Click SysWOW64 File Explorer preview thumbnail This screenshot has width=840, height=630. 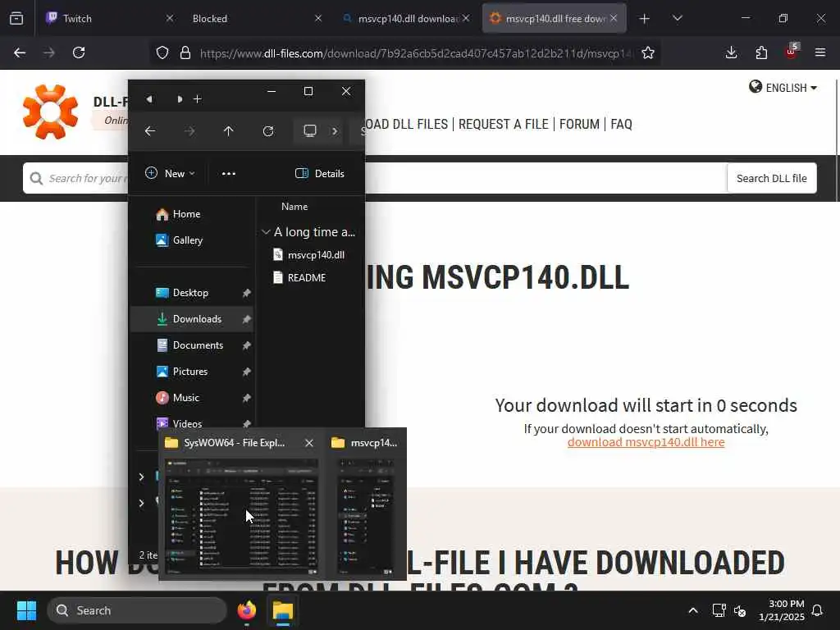pos(242,517)
